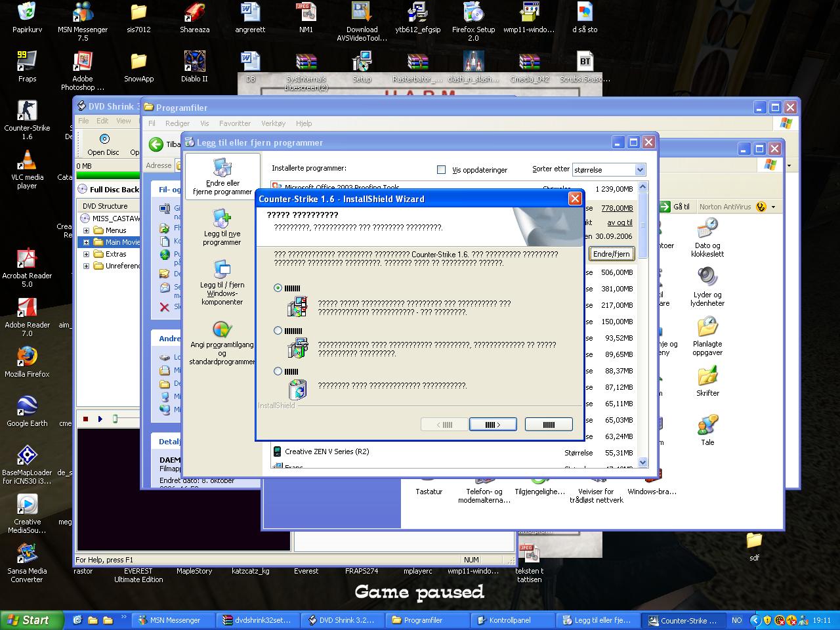Open Legg til nye programmer in the sidebar
This screenshot has width=840, height=630.
click(x=222, y=228)
